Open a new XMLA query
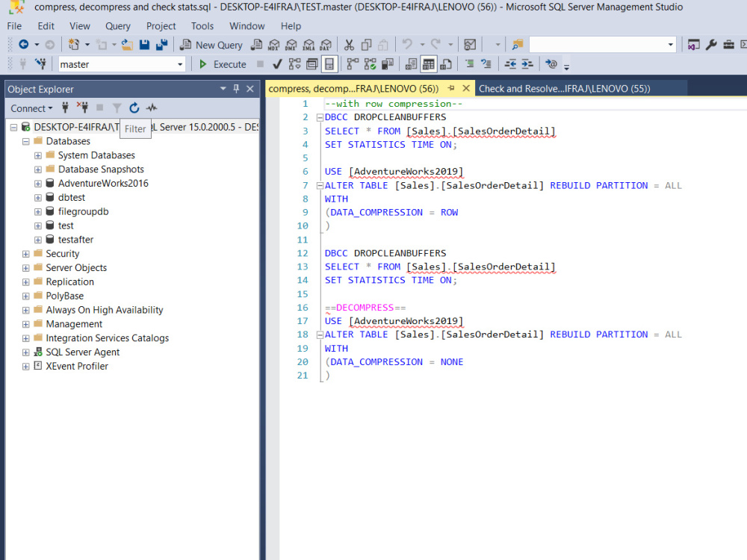Image resolution: width=747 pixels, height=560 pixels. (309, 45)
